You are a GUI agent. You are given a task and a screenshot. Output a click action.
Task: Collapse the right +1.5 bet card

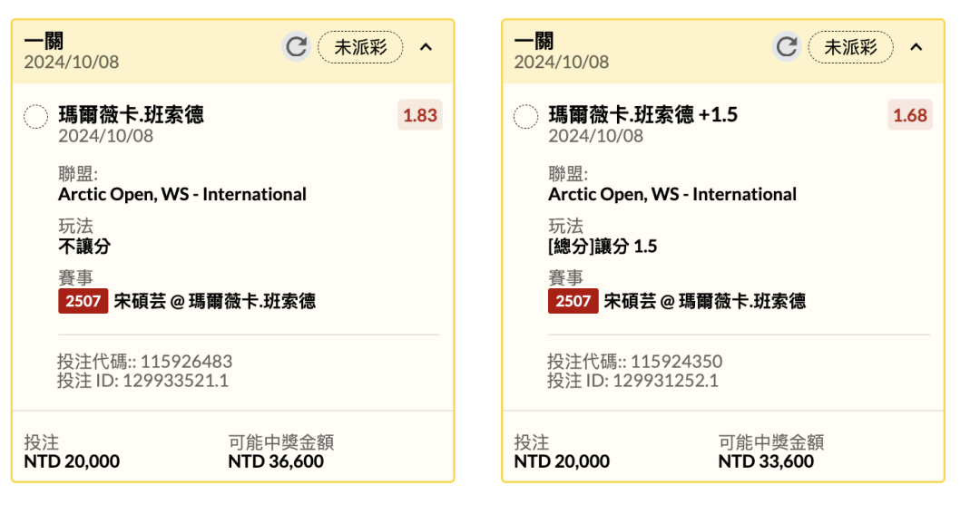pyautogui.click(x=916, y=47)
